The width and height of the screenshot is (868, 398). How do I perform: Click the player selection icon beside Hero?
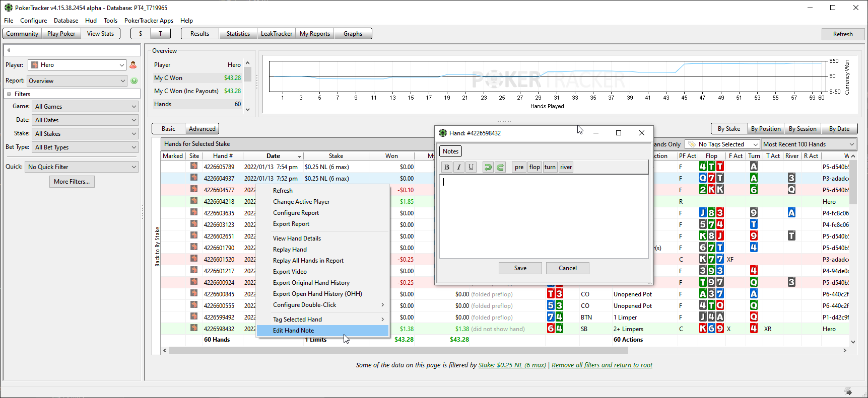(x=133, y=65)
